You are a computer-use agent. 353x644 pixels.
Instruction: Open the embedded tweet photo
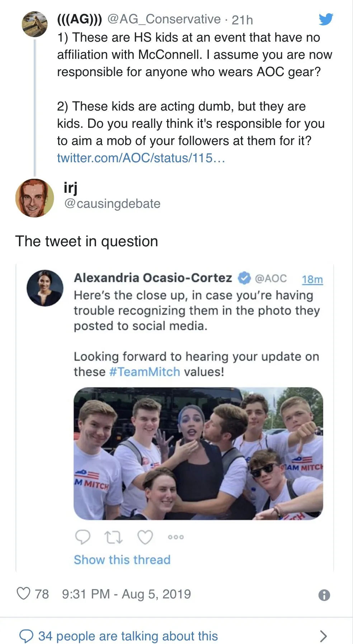tap(198, 453)
